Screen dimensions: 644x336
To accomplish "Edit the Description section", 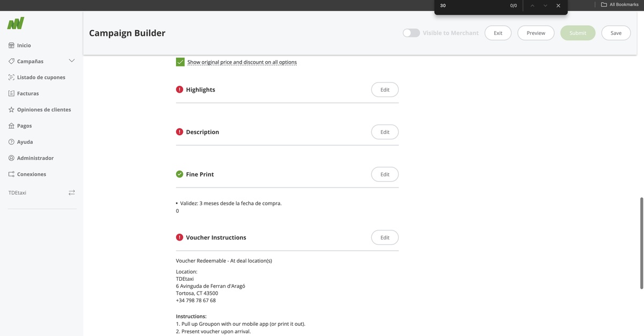I will pyautogui.click(x=385, y=132).
